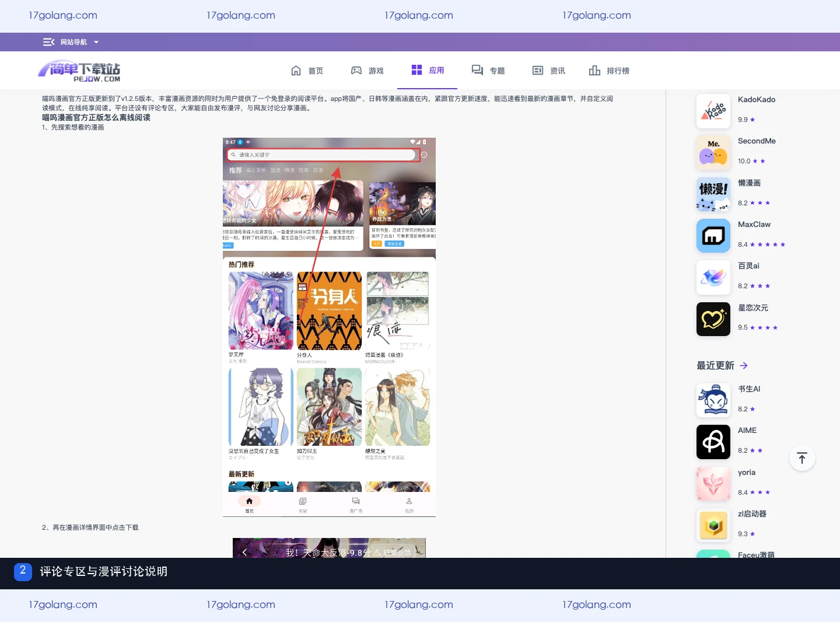This screenshot has width=840, height=622.
Task: Click the 网站导航 hamburger collapse icon
Action: coord(48,42)
